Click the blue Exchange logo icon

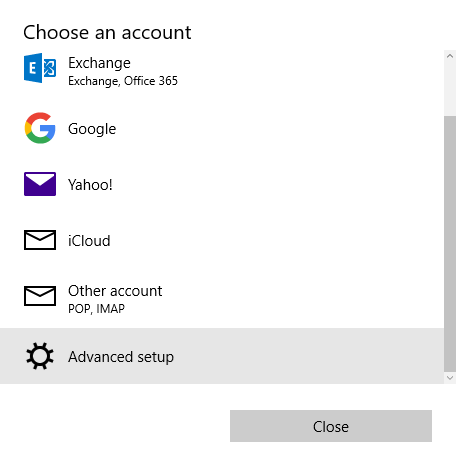point(40,68)
